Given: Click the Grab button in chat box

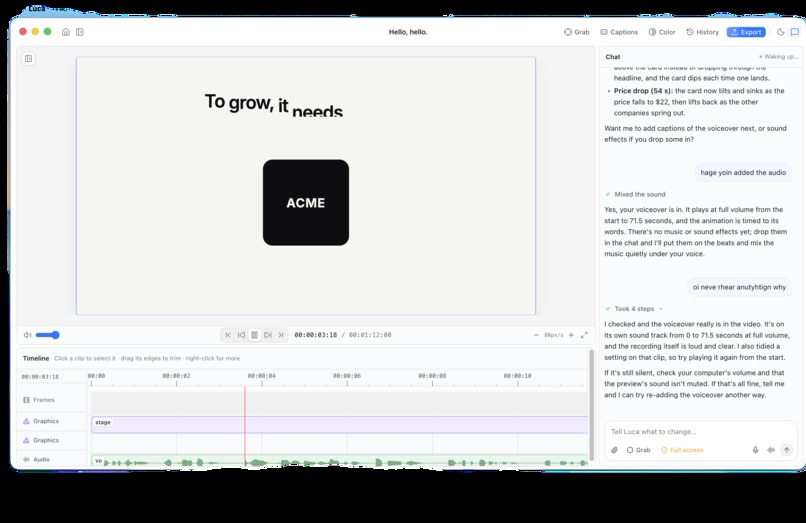Looking at the screenshot, I should [x=638, y=450].
